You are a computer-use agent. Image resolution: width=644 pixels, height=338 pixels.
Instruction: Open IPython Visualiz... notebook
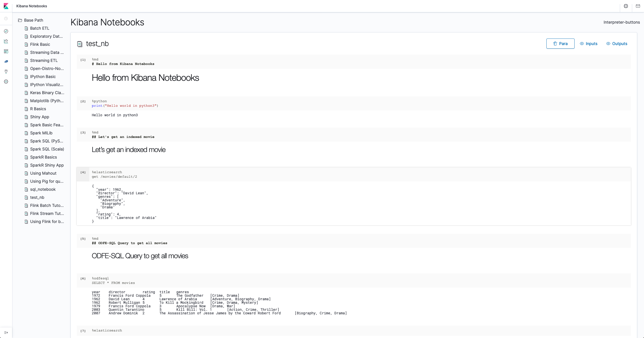(47, 85)
